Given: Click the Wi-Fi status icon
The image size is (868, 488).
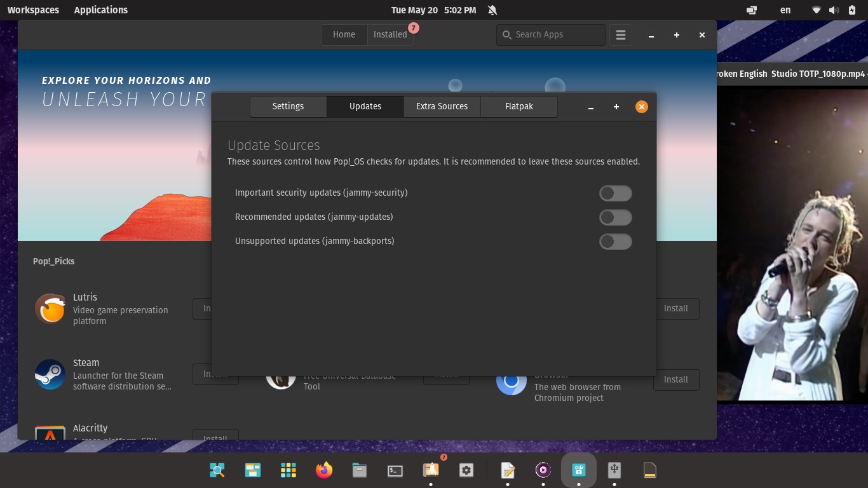Looking at the screenshot, I should 817,10.
